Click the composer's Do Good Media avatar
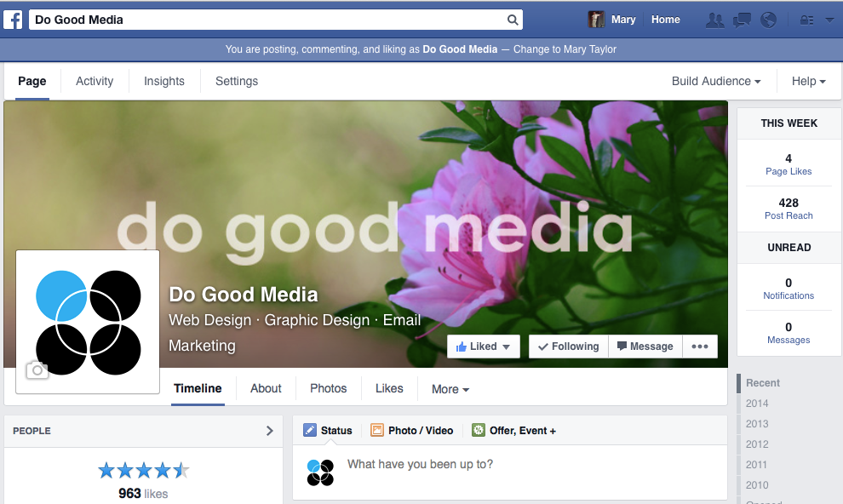The height and width of the screenshot is (504, 843). 320,472
